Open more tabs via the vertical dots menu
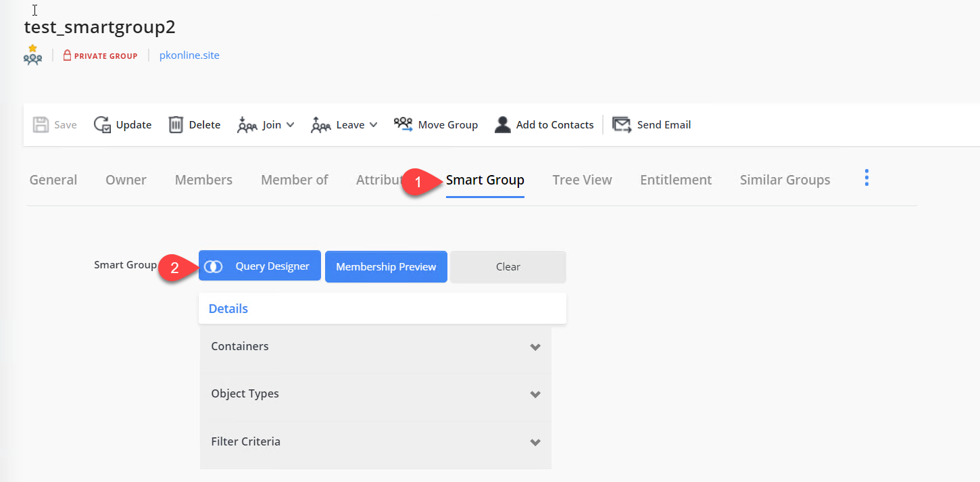Viewport: 980px width, 482px height. click(x=866, y=176)
